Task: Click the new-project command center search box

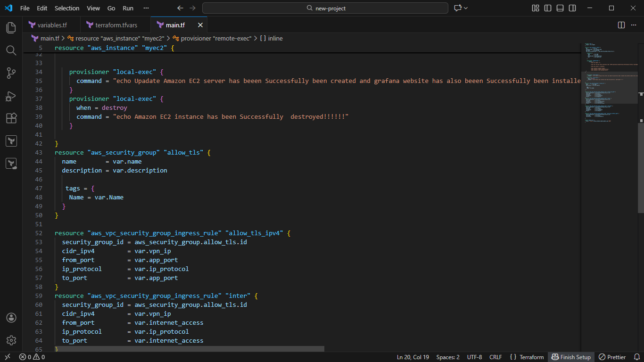Action: [325, 8]
